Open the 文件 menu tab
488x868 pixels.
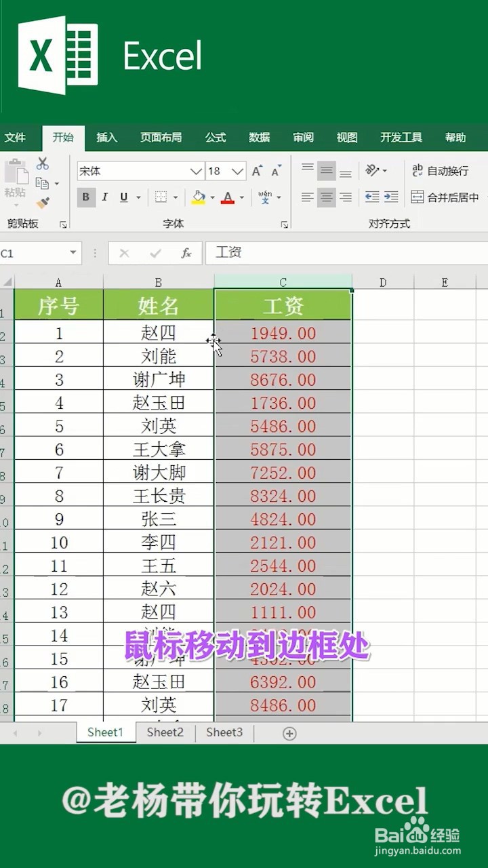coord(15,138)
